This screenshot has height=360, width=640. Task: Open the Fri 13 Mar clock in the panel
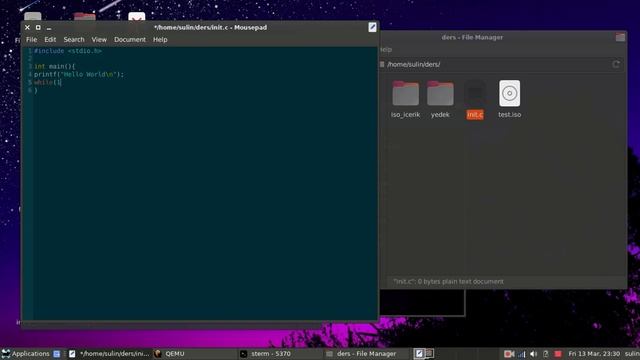594,353
